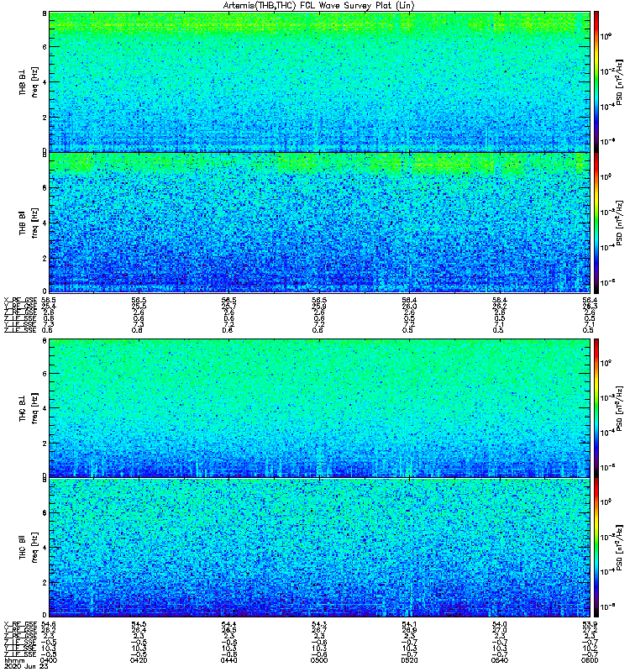Click the 0500 time tick label
This screenshot has height=672, width=630.
click(318, 660)
